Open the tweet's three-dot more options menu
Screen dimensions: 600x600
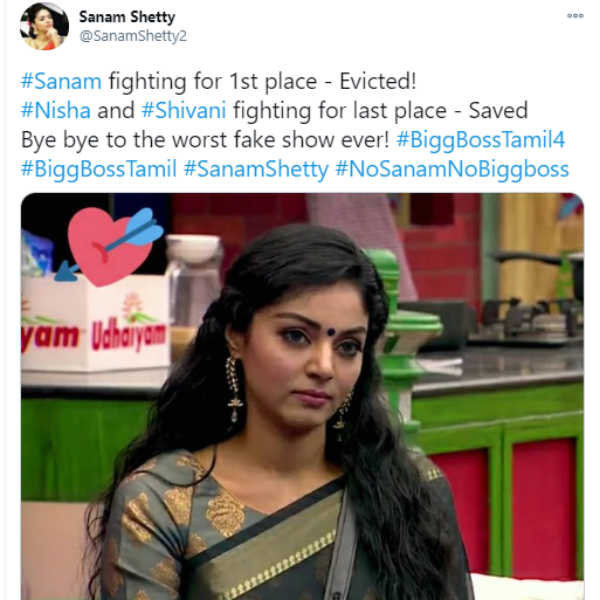575,16
